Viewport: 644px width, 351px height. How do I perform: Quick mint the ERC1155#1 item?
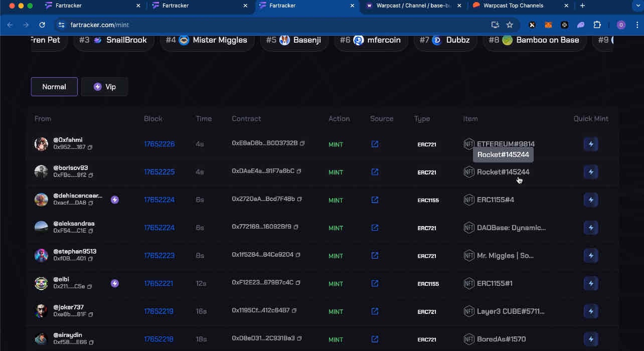pos(591,284)
